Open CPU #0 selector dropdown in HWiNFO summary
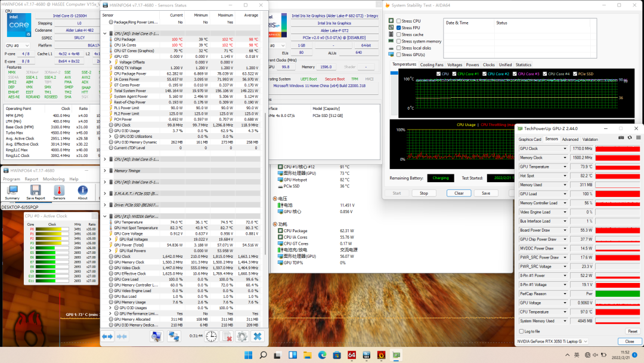Screen dimensions: 644x363 coord(17,45)
